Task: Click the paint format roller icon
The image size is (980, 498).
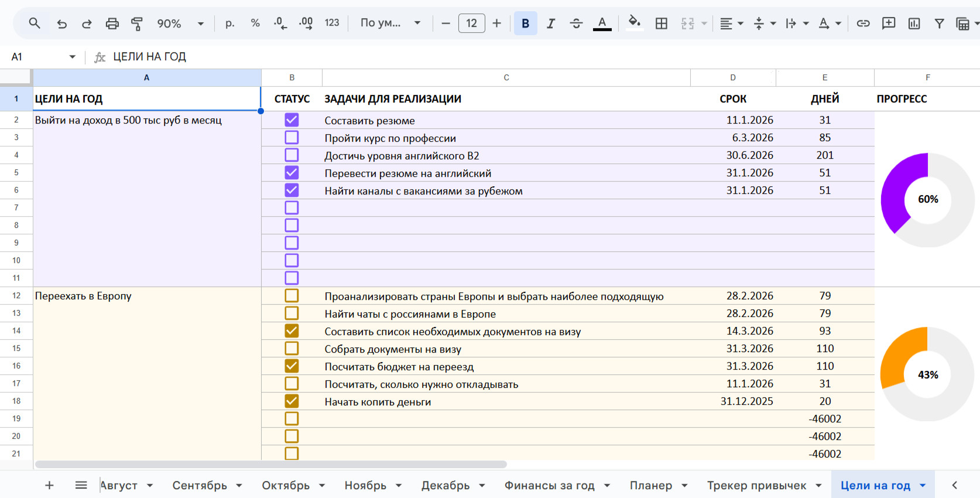Action: click(x=137, y=23)
